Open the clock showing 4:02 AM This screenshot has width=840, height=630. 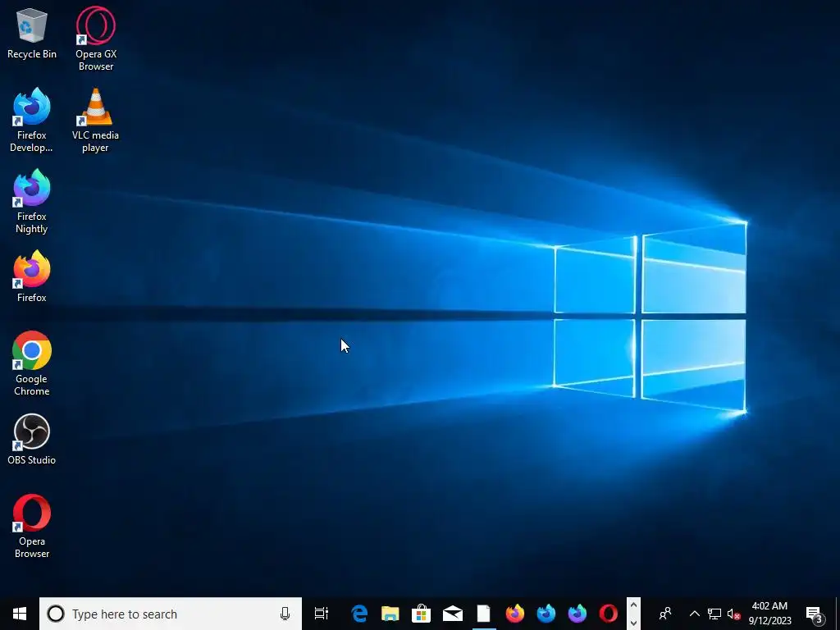[x=769, y=614]
